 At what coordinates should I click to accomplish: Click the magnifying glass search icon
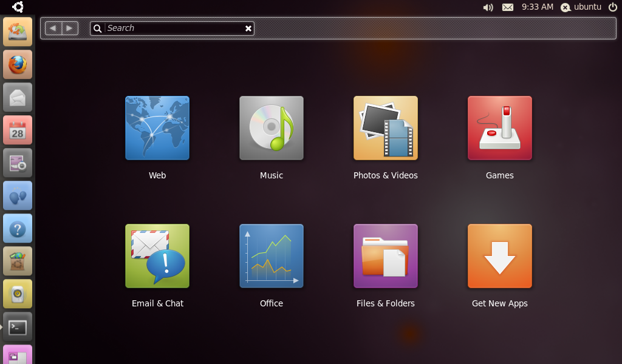98,29
